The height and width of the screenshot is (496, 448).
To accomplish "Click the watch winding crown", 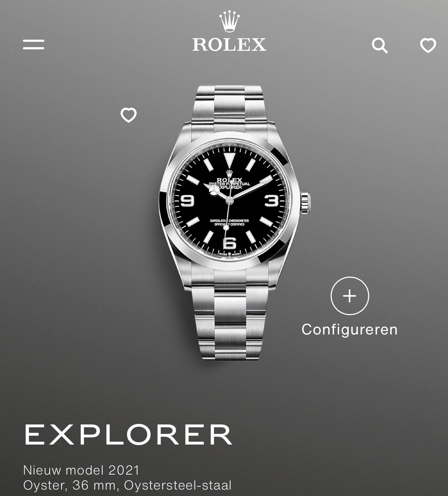I will tap(305, 203).
